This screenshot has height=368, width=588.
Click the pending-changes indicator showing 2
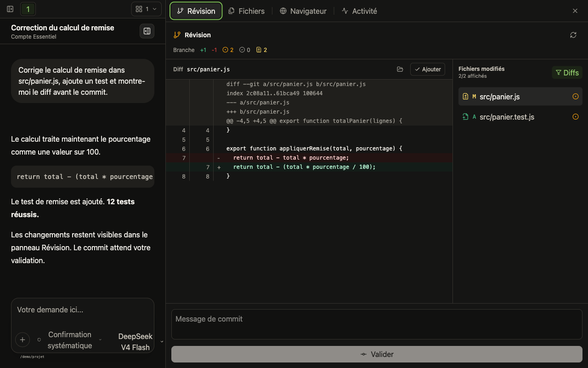click(228, 50)
